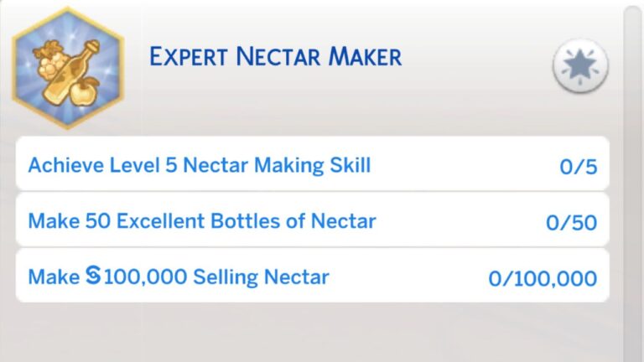
Task: Click the 0/100,000 progress counter
Action: (543, 278)
